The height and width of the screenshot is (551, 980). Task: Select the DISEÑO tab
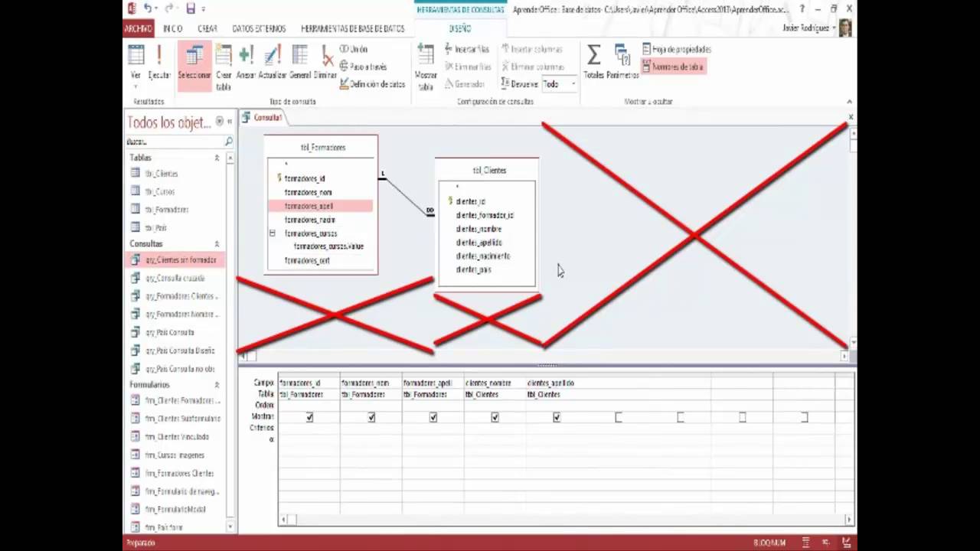tap(460, 28)
